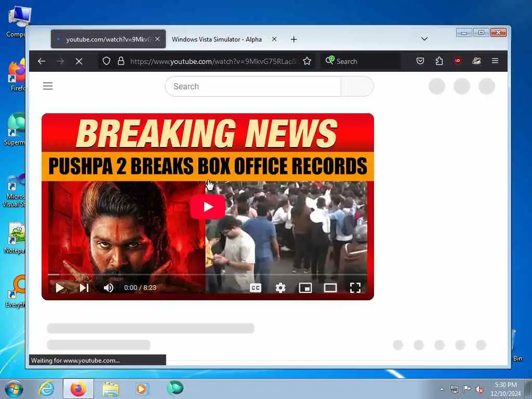Open the Firefox hamburger application menu
The height and width of the screenshot is (399, 532).
pos(495,61)
